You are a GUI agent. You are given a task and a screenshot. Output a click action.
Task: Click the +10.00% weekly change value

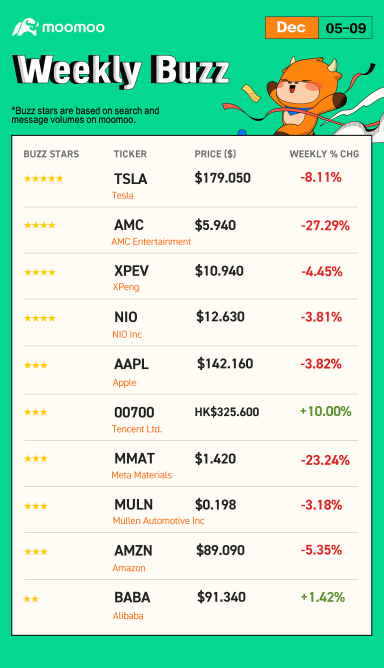[x=326, y=412]
